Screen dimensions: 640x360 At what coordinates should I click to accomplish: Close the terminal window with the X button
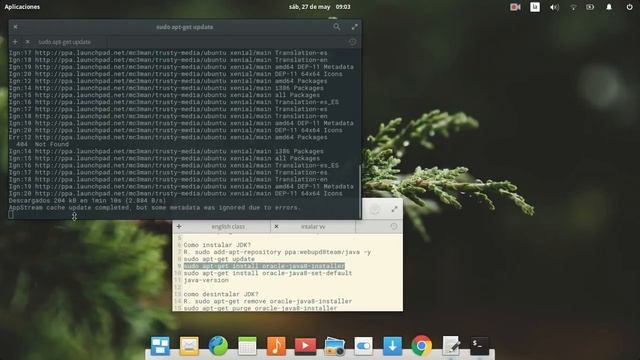point(16,27)
